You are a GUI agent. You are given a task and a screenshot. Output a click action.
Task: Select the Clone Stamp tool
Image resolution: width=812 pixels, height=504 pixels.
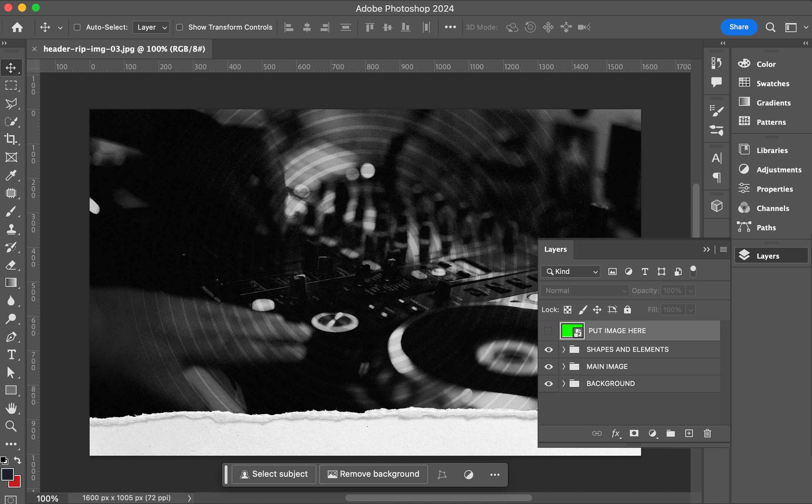11,229
